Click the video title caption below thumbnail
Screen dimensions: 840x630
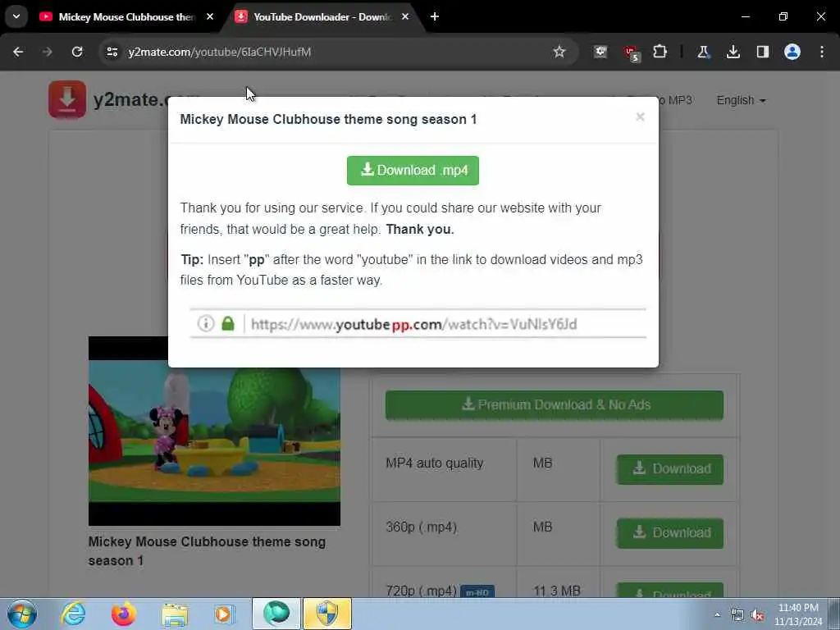207,550
